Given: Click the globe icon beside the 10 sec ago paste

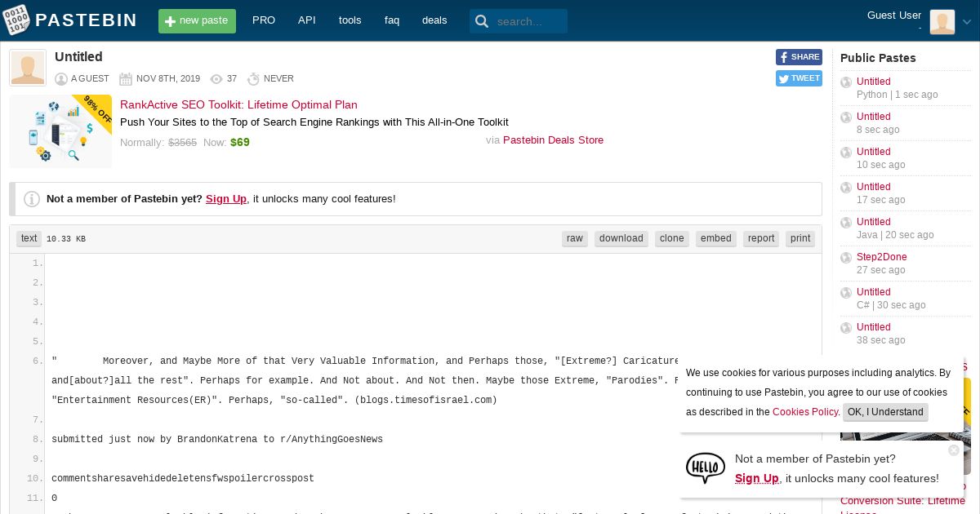Looking at the screenshot, I should coord(846,153).
